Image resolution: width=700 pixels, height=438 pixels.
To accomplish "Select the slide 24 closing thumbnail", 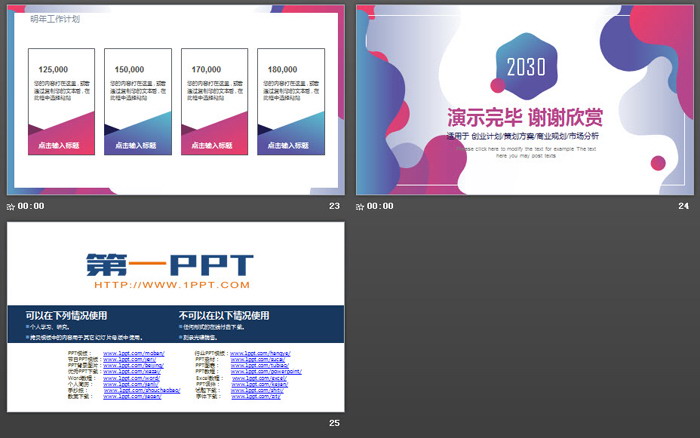I will click(525, 100).
